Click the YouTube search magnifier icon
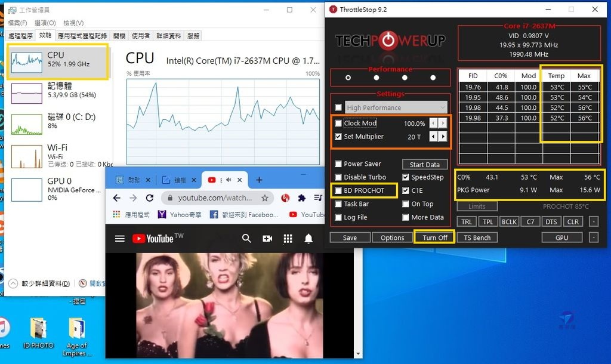The image size is (611, 364). tap(246, 238)
